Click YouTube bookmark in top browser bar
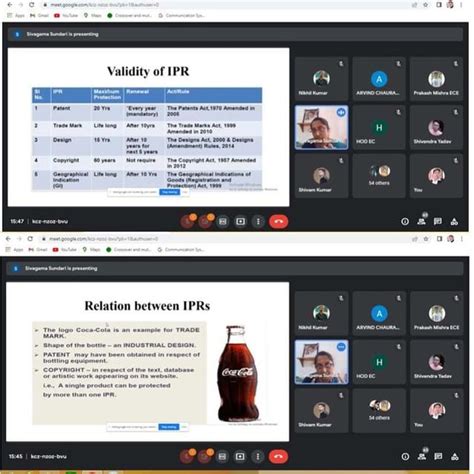Image resolution: width=474 pixels, height=474 pixels. [x=66, y=15]
